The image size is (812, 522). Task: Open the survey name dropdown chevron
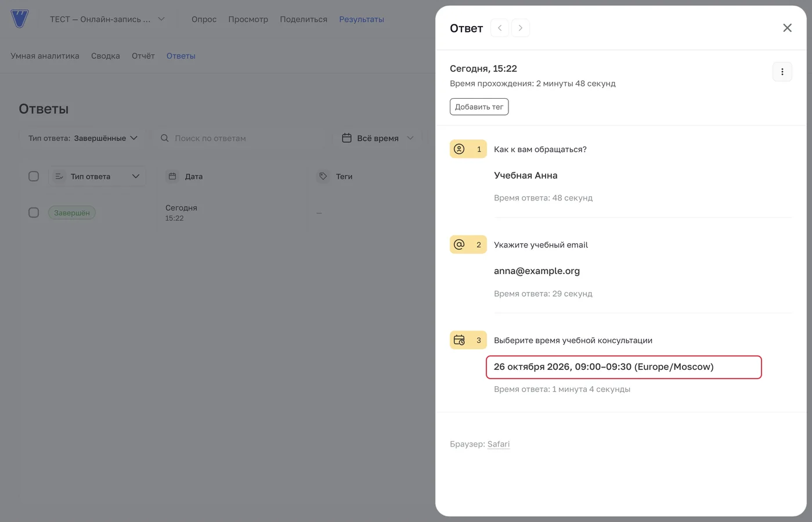click(x=161, y=19)
